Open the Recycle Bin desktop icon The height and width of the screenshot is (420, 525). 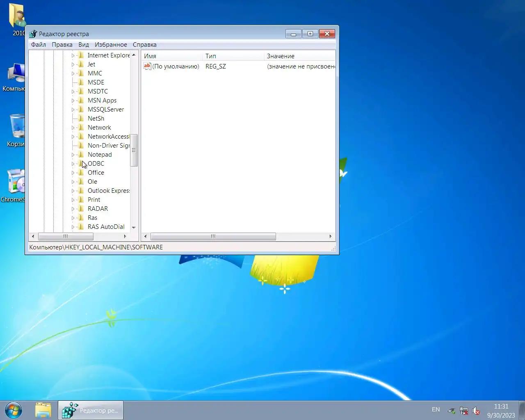click(x=16, y=130)
